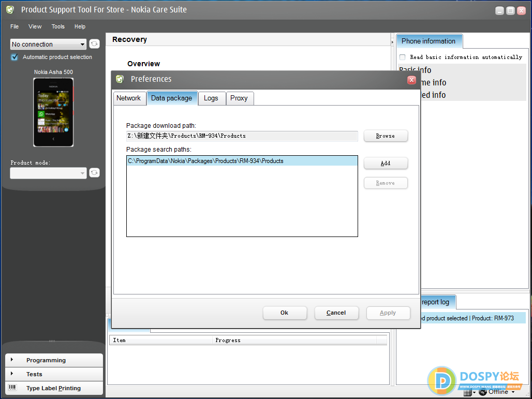Click the Nokia Care Suite title bar icon
This screenshot has width=532, height=399.
coord(10,10)
